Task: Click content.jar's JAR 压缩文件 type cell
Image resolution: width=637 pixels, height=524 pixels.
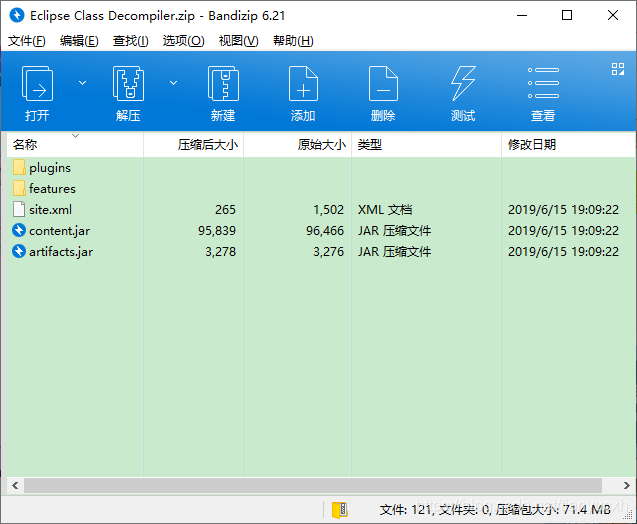Action: pyautogui.click(x=394, y=231)
